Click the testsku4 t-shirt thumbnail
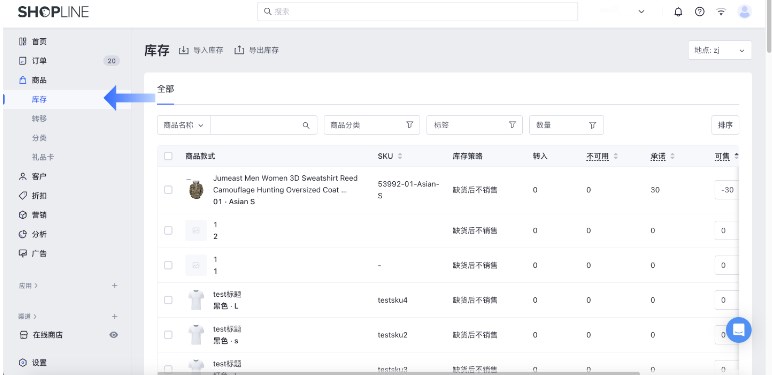Viewport: 772px width, 375px height. (x=196, y=300)
